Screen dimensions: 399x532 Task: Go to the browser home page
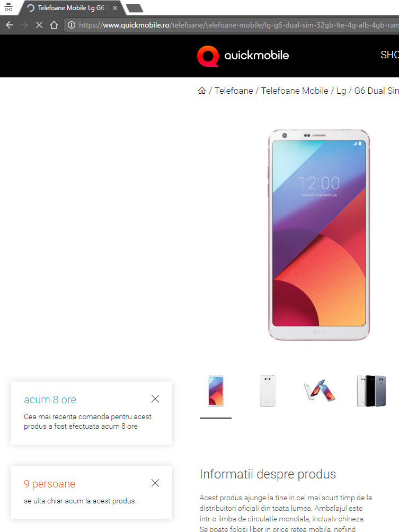[54, 25]
